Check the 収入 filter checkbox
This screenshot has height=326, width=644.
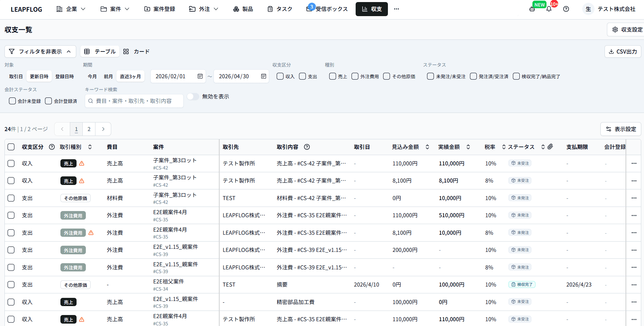pyautogui.click(x=280, y=76)
